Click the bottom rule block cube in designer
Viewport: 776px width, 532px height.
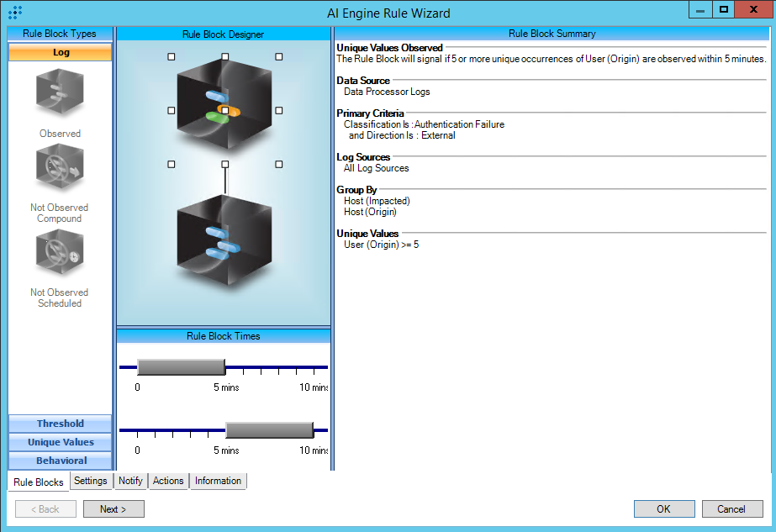(224, 248)
